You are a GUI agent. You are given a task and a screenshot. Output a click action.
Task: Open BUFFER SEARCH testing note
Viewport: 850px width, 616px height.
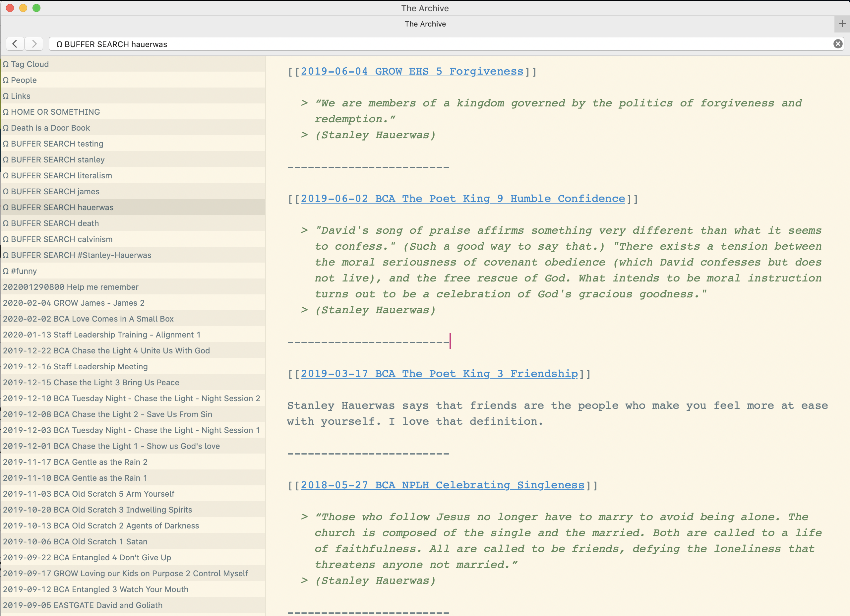pos(133,144)
